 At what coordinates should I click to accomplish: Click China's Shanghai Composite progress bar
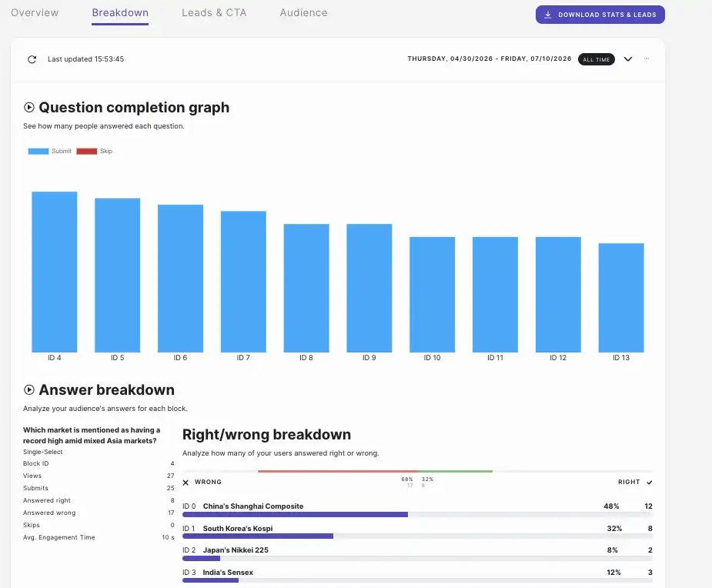pyautogui.click(x=417, y=514)
